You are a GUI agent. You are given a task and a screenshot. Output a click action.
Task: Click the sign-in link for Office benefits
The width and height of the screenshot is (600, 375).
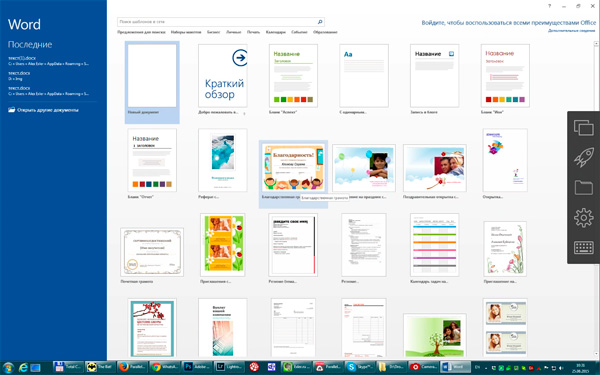(509, 23)
